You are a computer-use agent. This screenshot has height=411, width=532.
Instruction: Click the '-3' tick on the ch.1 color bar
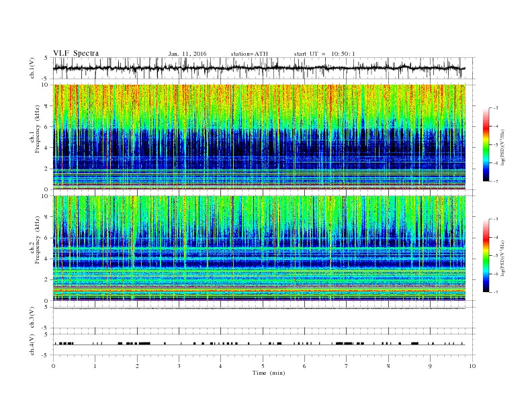[495, 108]
